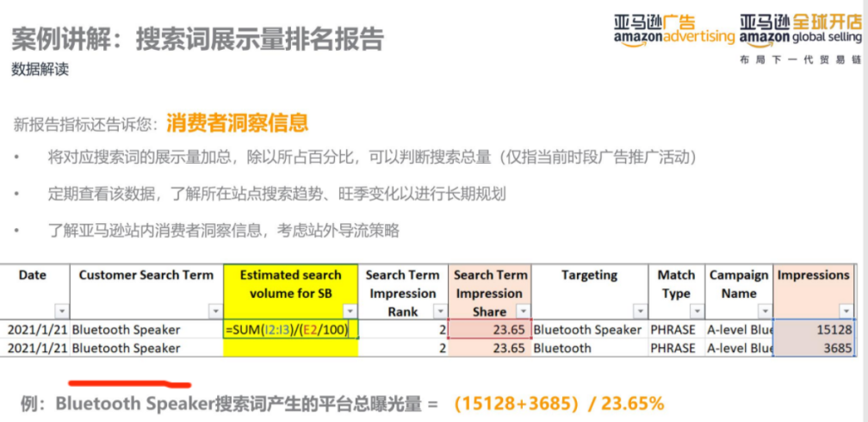The image size is (868, 422).
Task: Click the slide title 案例讲解:搜索词展示量排名报告
Action: [x=198, y=39]
